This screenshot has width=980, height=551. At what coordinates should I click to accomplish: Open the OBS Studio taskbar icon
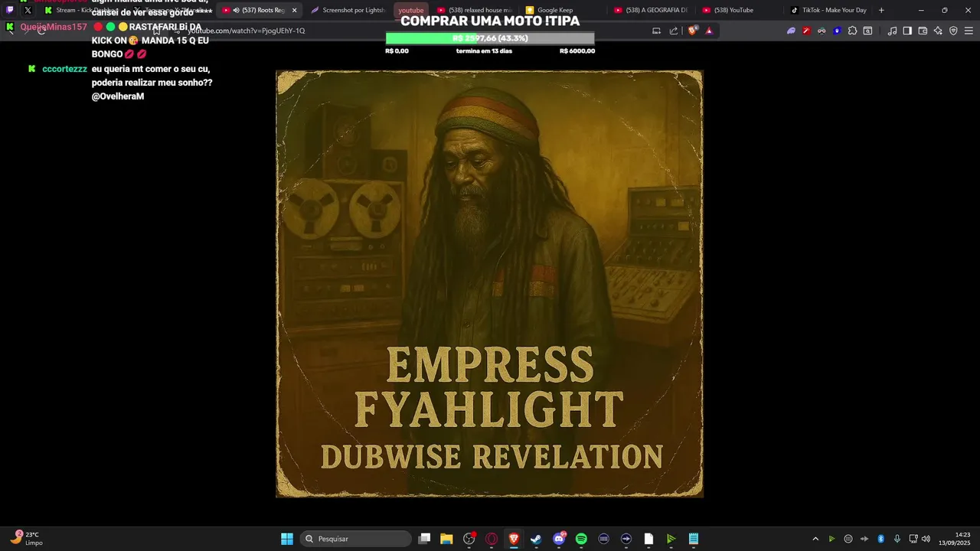coord(469,539)
